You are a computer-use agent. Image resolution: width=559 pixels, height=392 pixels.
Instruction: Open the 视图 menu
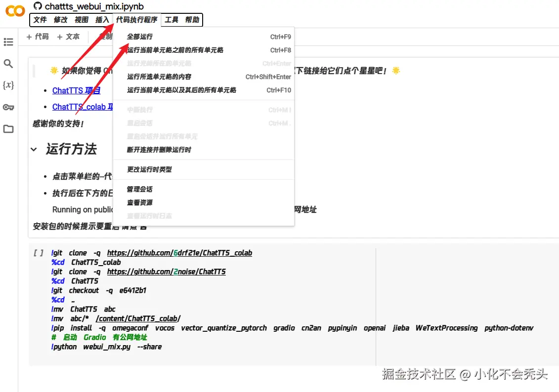[x=81, y=20]
